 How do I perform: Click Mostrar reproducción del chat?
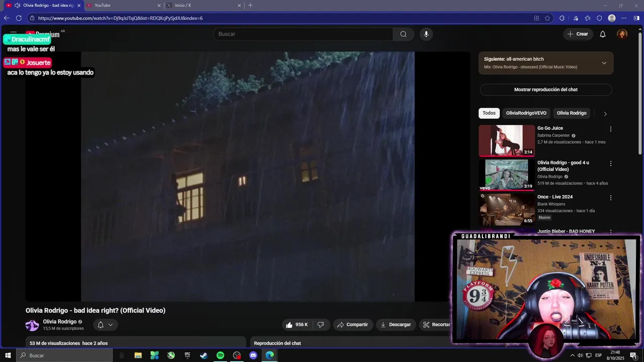546,89
